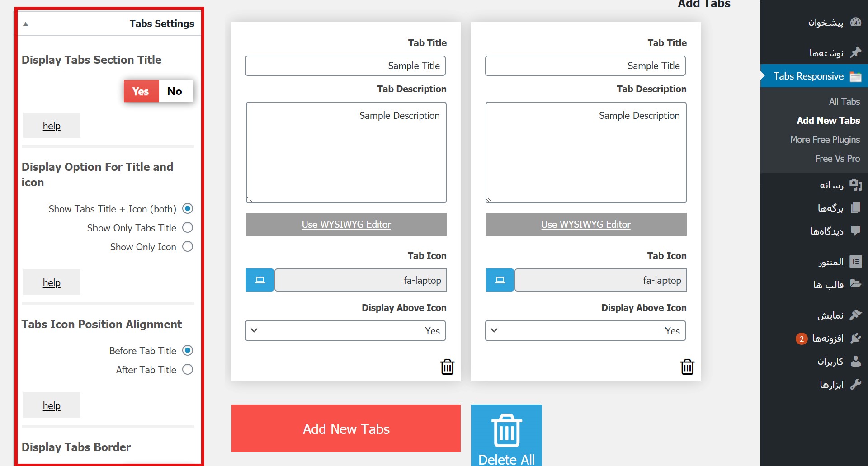Image resolution: width=868 pixels, height=466 pixels.
Task: Open More Free Plugins submenu item
Action: tap(825, 140)
